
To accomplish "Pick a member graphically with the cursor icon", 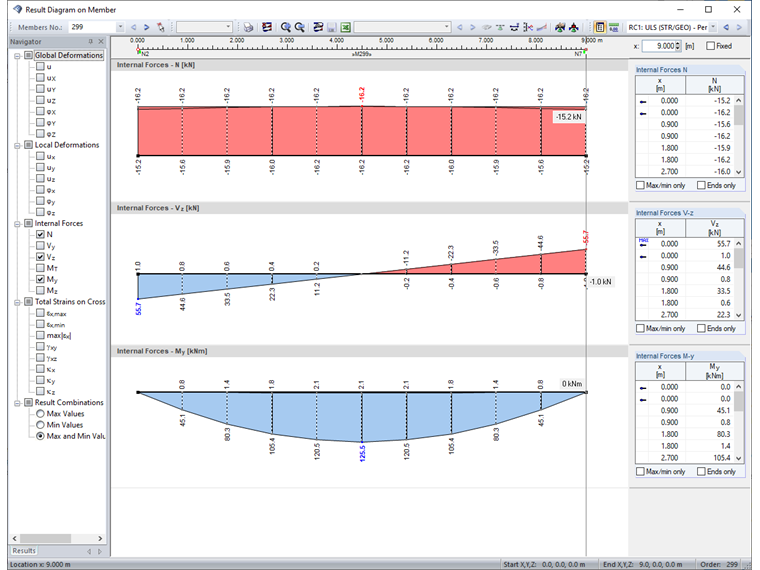I will coord(160,28).
